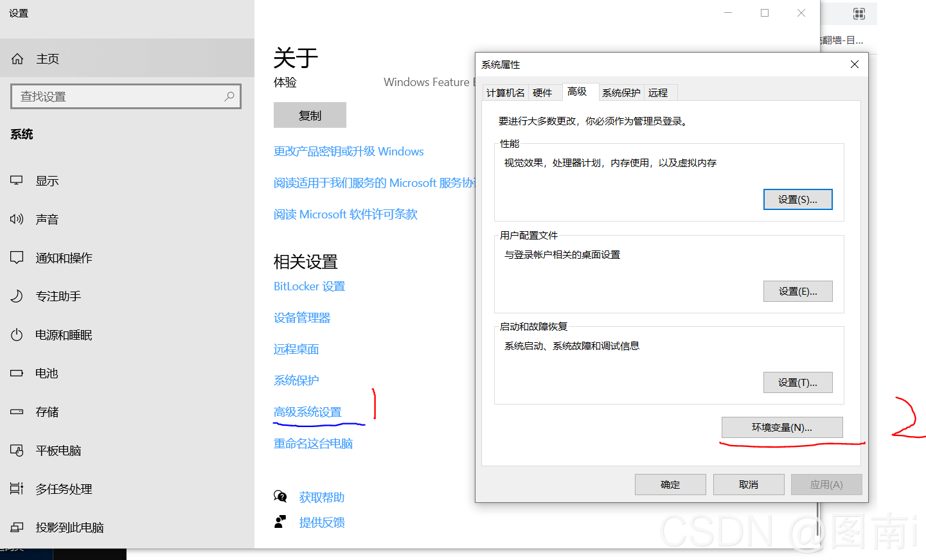Open the Tablet icon entry

click(x=17, y=450)
